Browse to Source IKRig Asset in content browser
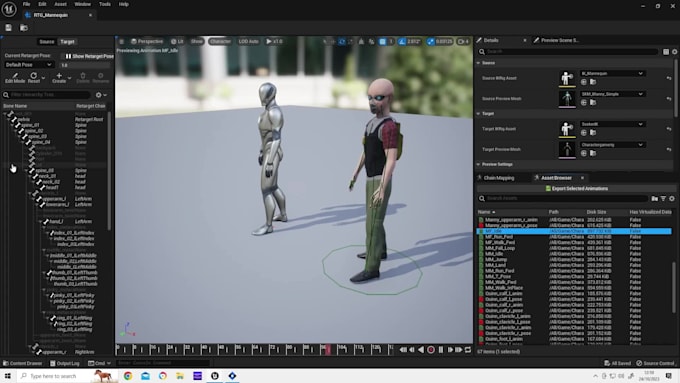 tap(593, 82)
